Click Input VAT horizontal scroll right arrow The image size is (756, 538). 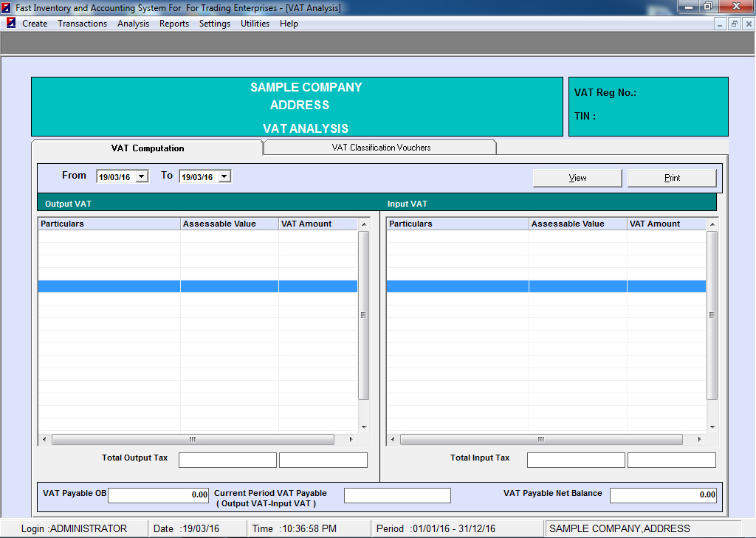(700, 439)
